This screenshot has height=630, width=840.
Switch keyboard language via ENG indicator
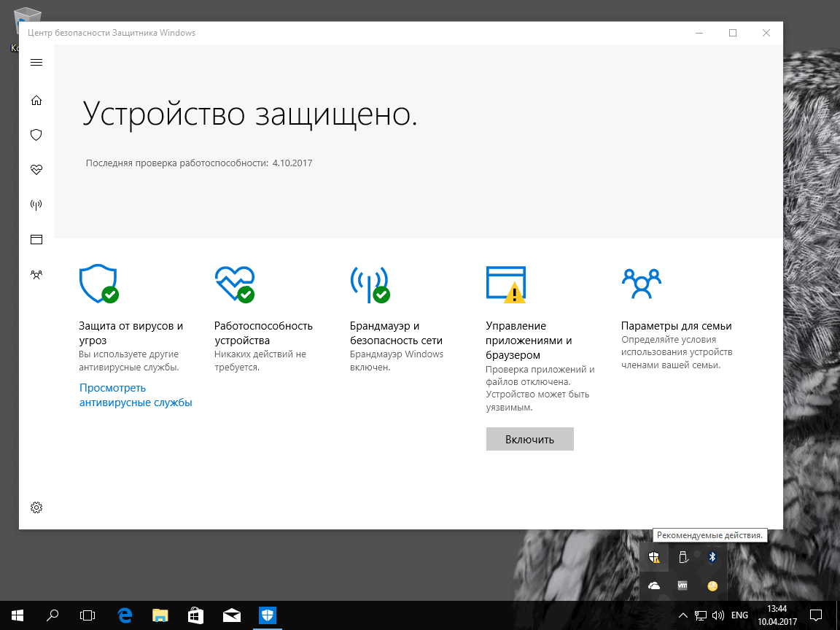739,615
